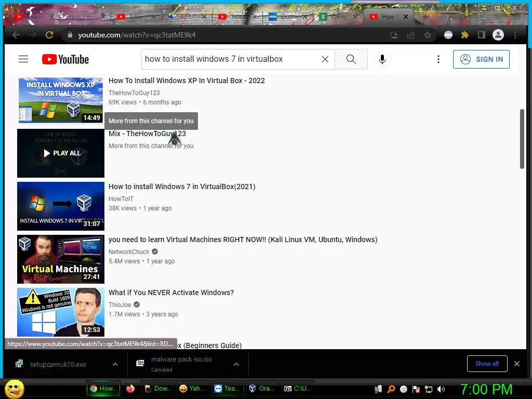Screen dimensions: 532x399
Task: Bookmark this page with the star
Action: coord(428,35)
